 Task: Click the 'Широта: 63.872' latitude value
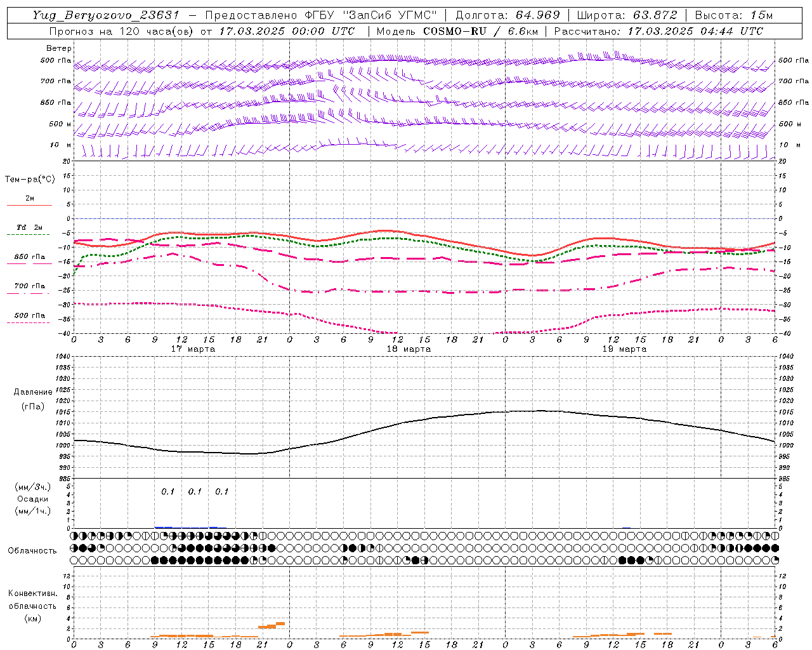pos(627,15)
